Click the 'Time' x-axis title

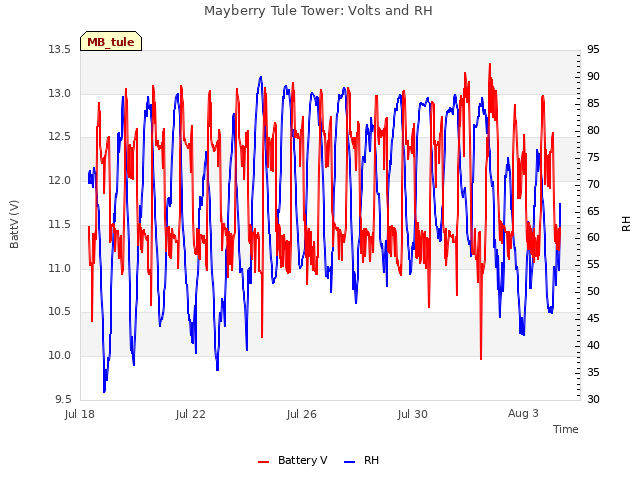(x=565, y=429)
